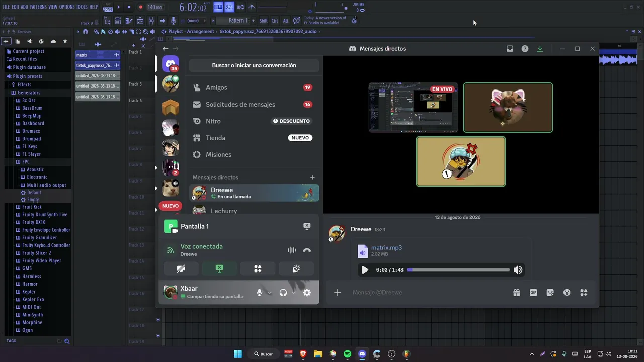Open Misiones in Discord sidebar
The width and height of the screenshot is (644, 362).
[x=254, y=154]
